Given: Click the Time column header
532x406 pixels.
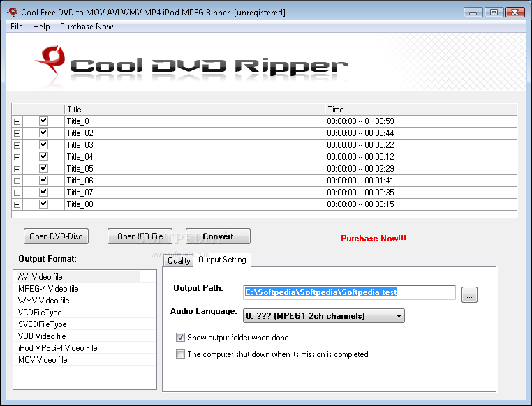Looking at the screenshot, I should coord(421,110).
